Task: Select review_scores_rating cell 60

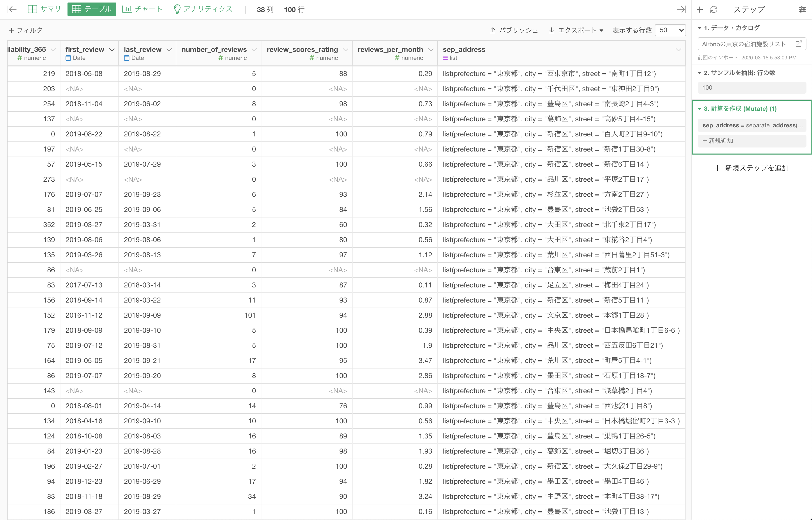Action: [x=307, y=225]
